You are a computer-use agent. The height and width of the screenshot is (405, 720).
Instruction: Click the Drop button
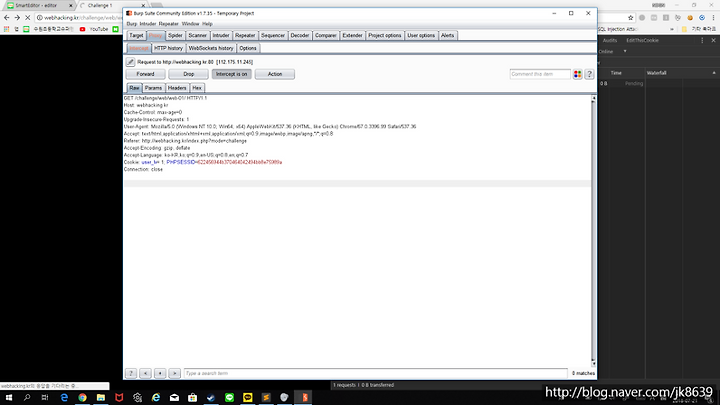(x=189, y=74)
